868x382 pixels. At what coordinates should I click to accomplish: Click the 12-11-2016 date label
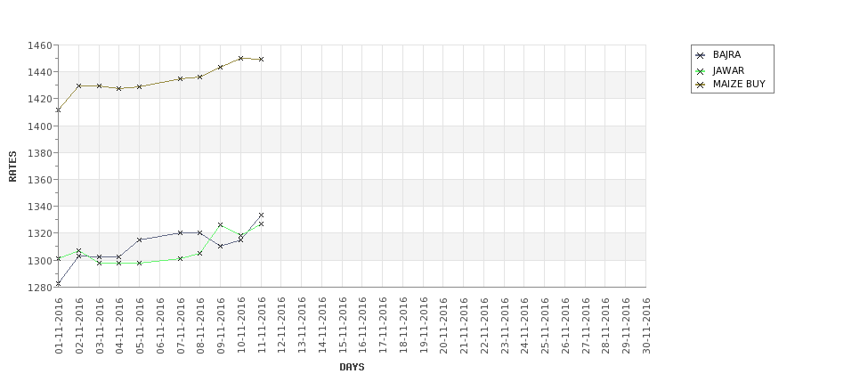pos(281,326)
